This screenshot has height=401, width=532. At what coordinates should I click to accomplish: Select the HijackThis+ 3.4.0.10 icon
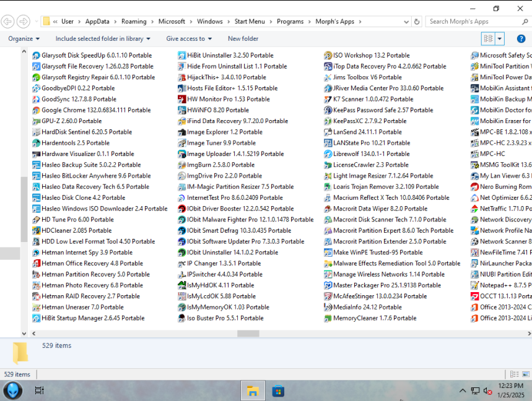tap(182, 77)
